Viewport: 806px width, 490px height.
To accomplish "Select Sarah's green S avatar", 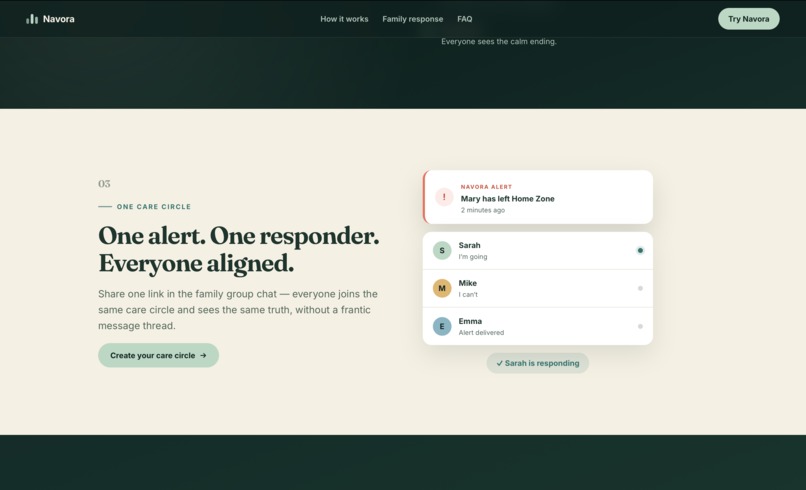I will click(x=442, y=250).
